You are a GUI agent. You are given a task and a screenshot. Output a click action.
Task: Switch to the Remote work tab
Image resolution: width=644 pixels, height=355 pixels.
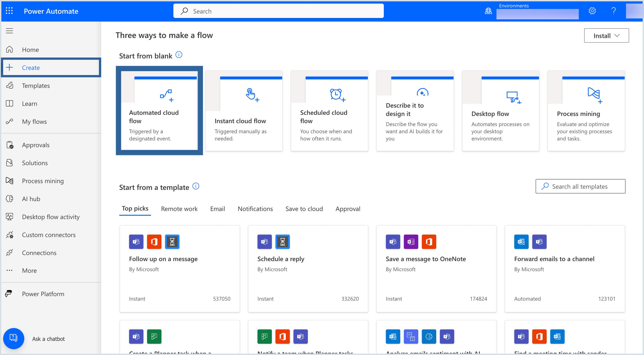pyautogui.click(x=179, y=209)
